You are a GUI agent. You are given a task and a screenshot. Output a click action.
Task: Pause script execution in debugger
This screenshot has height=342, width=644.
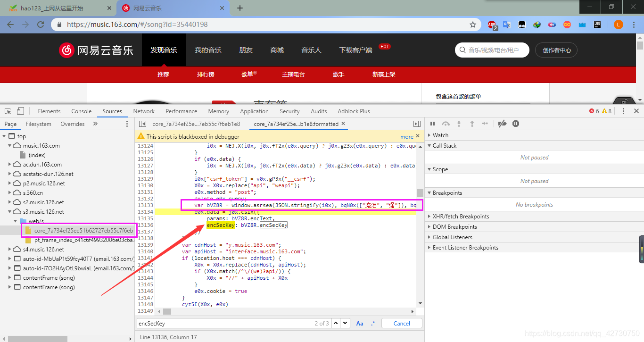point(432,124)
